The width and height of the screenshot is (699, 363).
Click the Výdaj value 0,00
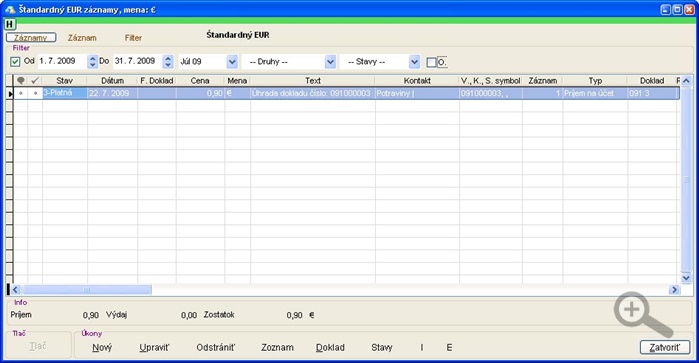189,315
